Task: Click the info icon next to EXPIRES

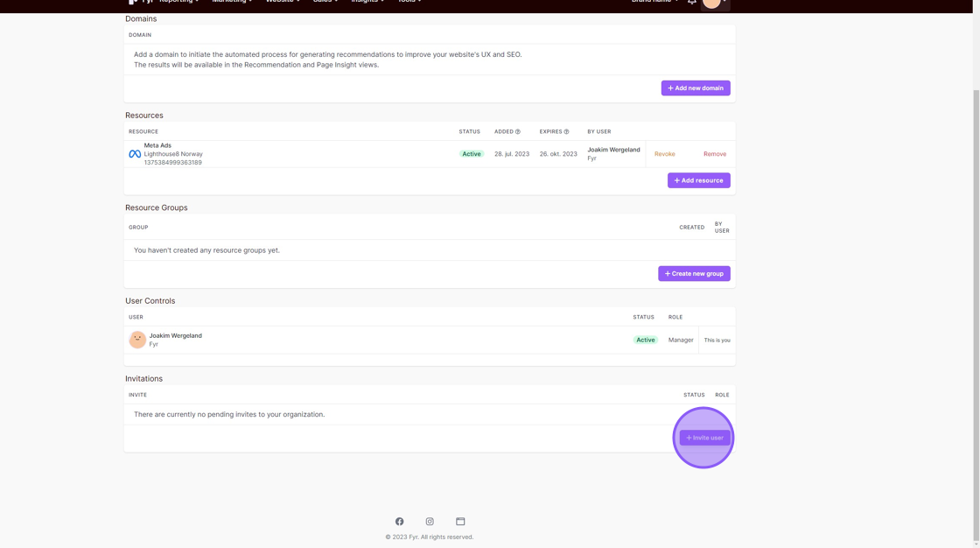Action: (566, 132)
